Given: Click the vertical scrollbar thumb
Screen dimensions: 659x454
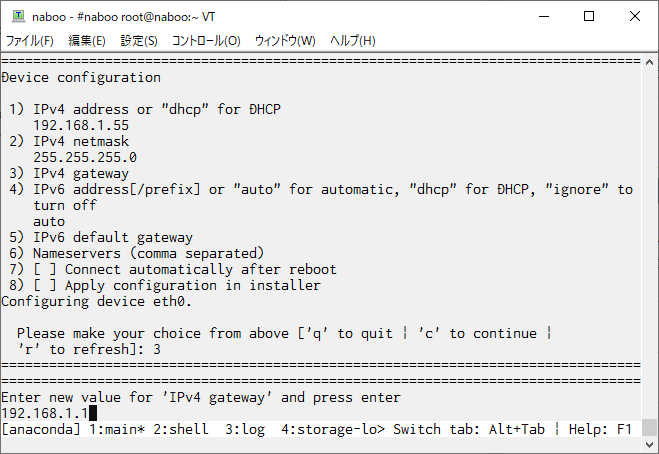Looking at the screenshot, I should pos(649,428).
